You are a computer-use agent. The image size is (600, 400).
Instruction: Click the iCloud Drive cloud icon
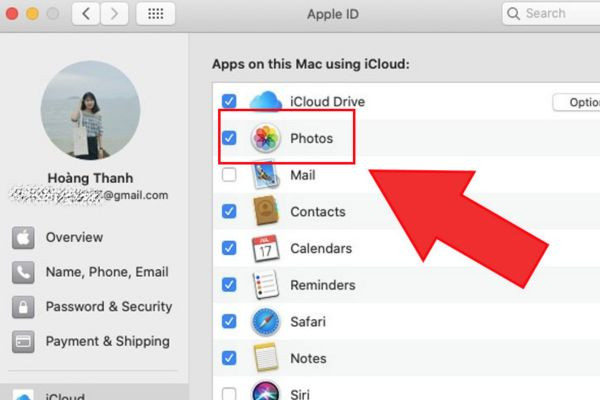[x=266, y=101]
